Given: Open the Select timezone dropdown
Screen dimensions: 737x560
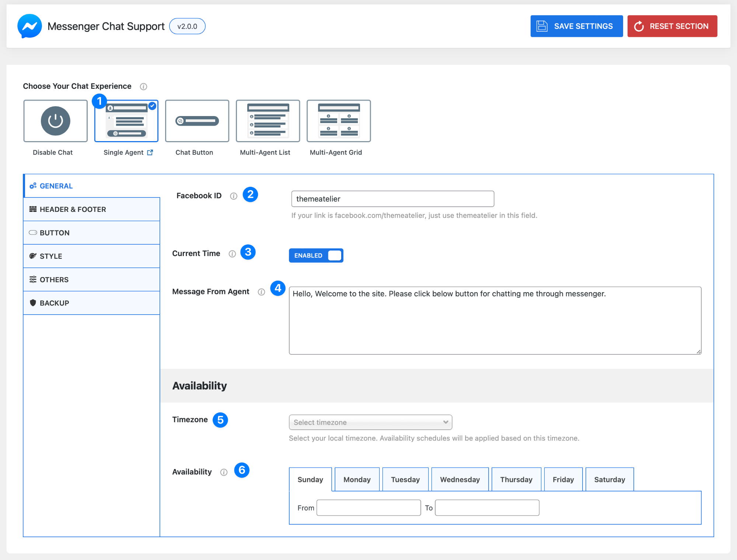Looking at the screenshot, I should tap(370, 422).
